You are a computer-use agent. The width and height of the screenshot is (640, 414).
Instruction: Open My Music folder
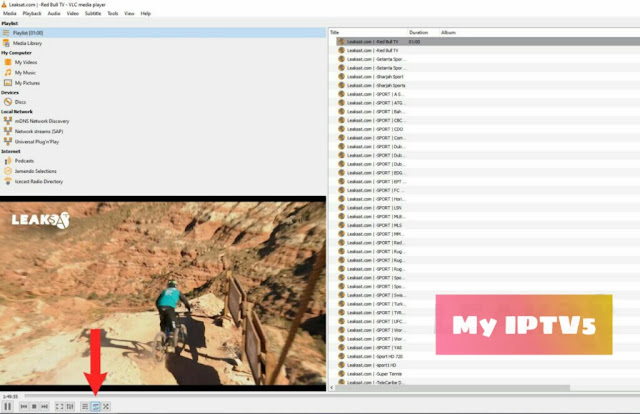pyautogui.click(x=25, y=73)
